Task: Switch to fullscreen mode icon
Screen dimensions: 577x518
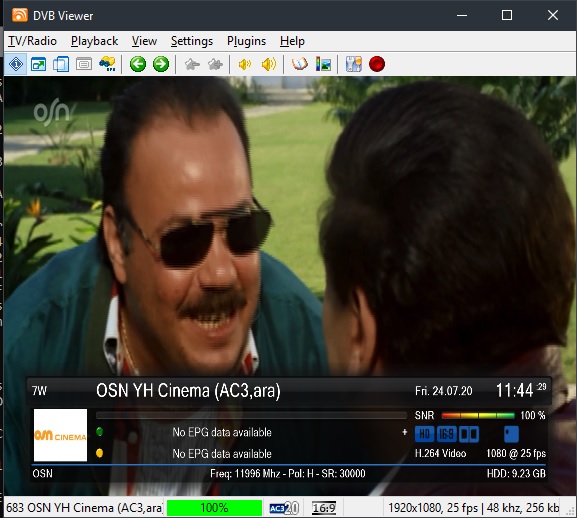Action: [38, 64]
